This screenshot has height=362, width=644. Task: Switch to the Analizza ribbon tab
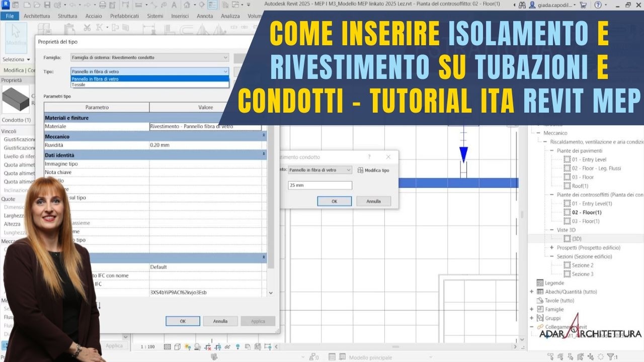point(230,16)
